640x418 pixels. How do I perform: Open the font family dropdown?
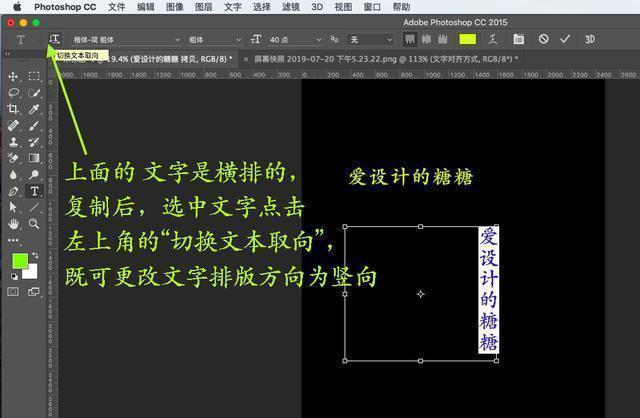point(126,40)
